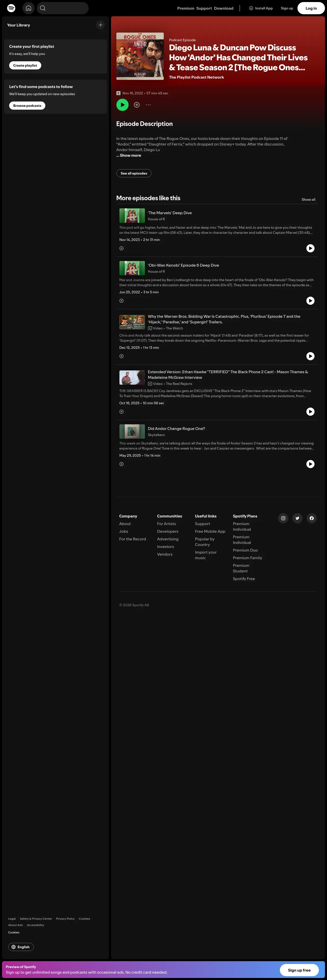Open The Reel Rejects show link
The image size is (327, 980).
point(179,384)
